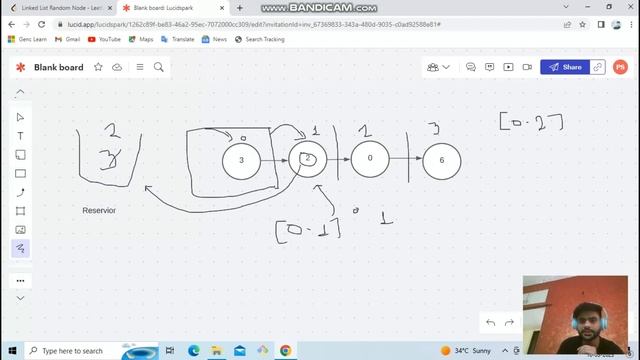The image size is (640, 360).
Task: Click the Lucidspark asterisk logo
Action: pyautogui.click(x=20, y=67)
